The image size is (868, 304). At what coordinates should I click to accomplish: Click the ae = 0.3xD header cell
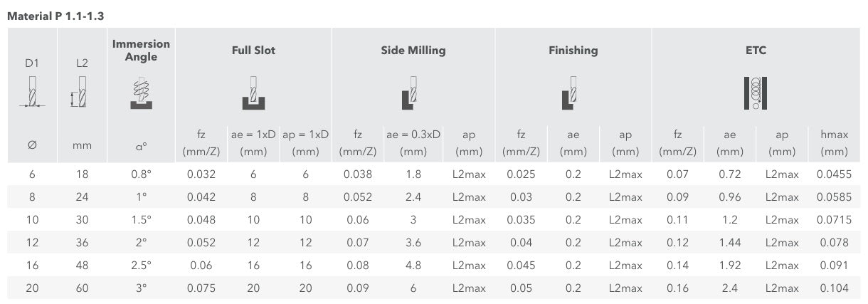413,142
